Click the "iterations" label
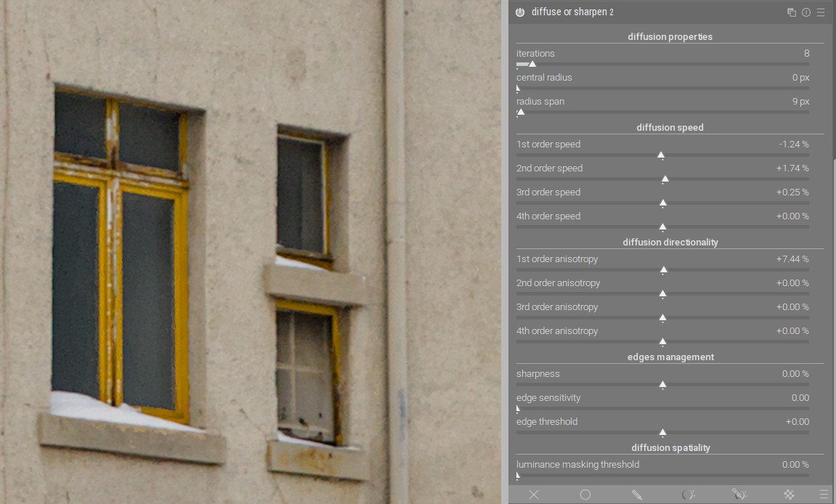This screenshot has height=504, width=836. pos(535,53)
